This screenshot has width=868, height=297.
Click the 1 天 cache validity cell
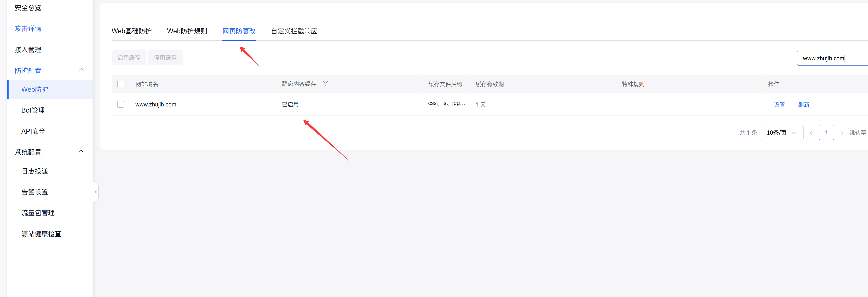point(480,104)
